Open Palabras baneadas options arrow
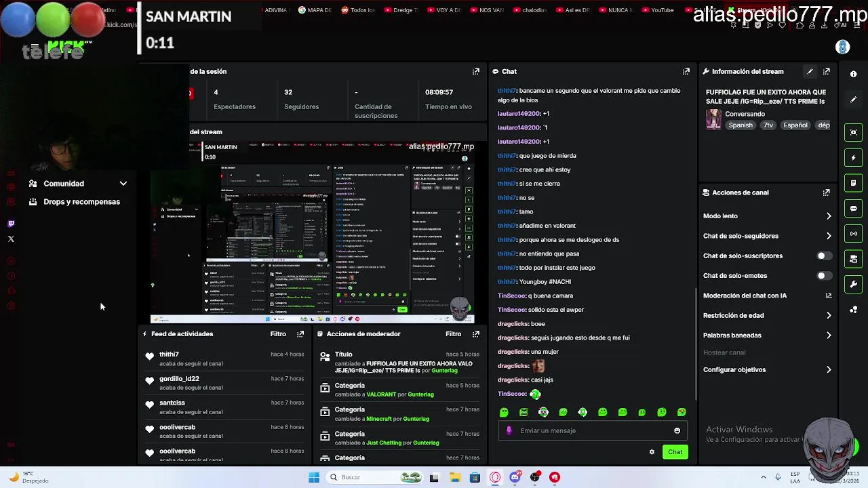The width and height of the screenshot is (868, 488). click(829, 335)
